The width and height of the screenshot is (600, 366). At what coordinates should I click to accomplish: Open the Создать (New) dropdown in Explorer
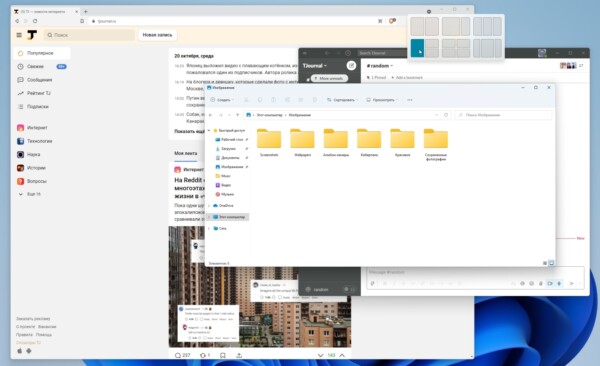tap(222, 100)
